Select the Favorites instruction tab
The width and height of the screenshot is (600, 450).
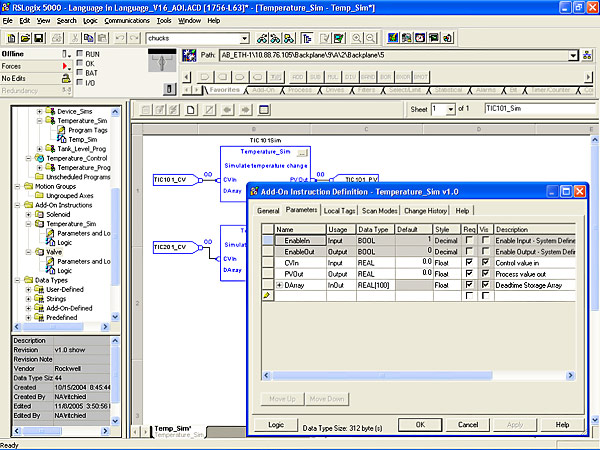click(224, 90)
